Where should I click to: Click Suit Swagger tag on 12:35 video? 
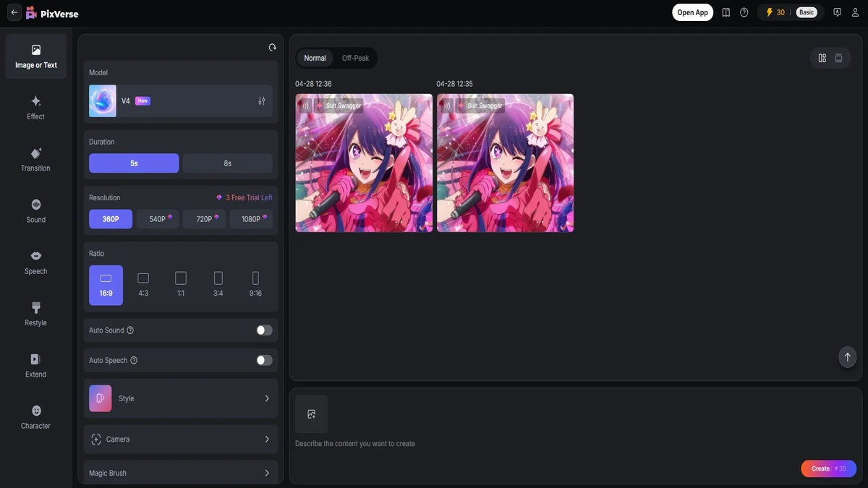(480, 106)
